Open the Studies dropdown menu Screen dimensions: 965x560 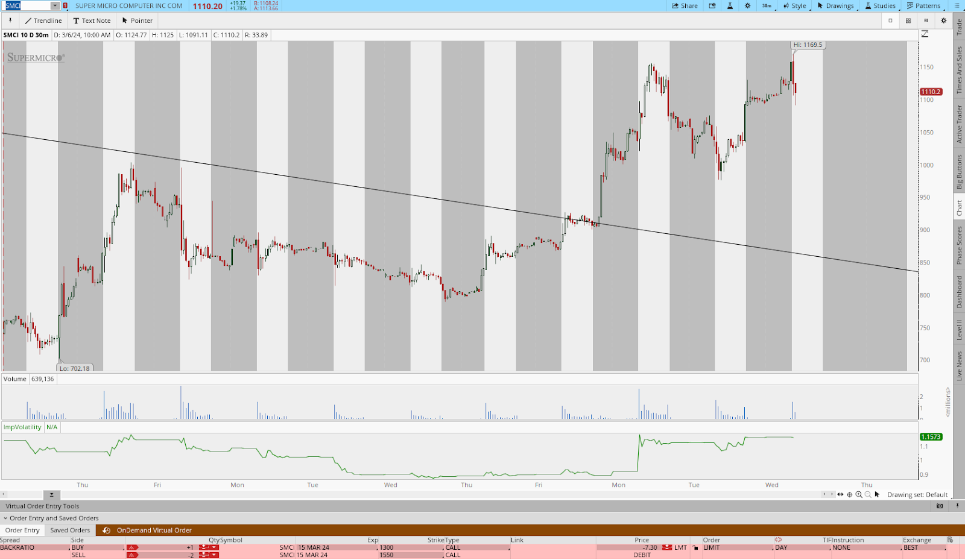[880, 5]
